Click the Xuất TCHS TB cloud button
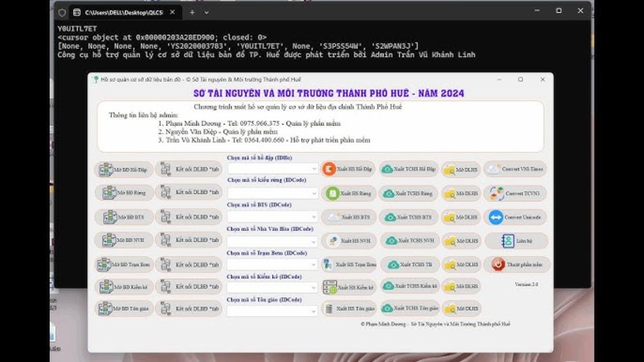The image size is (644, 362). click(411, 264)
